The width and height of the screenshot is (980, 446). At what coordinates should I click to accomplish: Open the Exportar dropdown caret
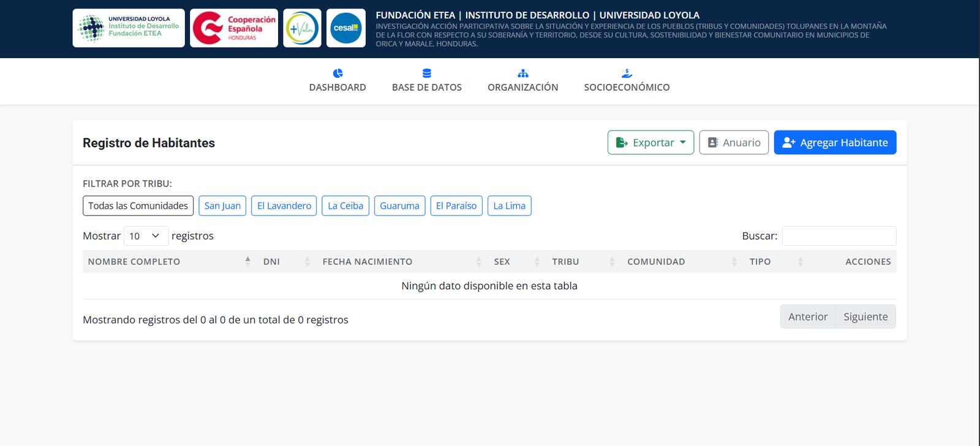click(x=683, y=143)
